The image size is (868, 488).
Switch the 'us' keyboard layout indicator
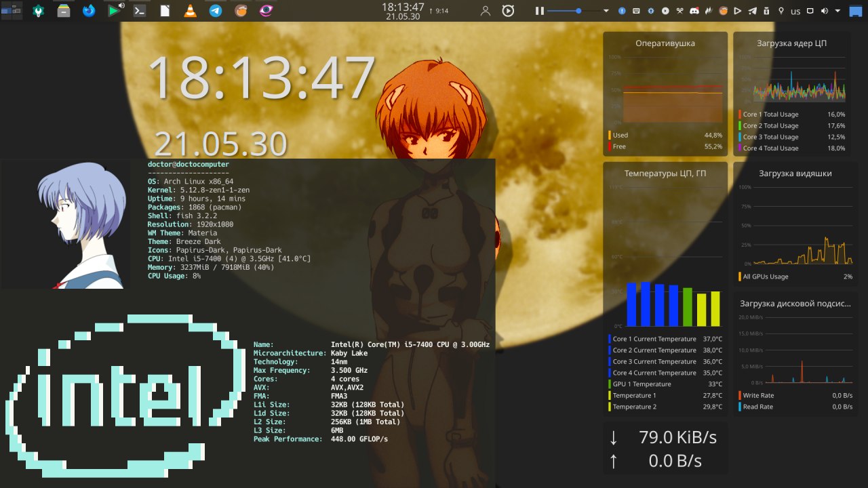795,12
